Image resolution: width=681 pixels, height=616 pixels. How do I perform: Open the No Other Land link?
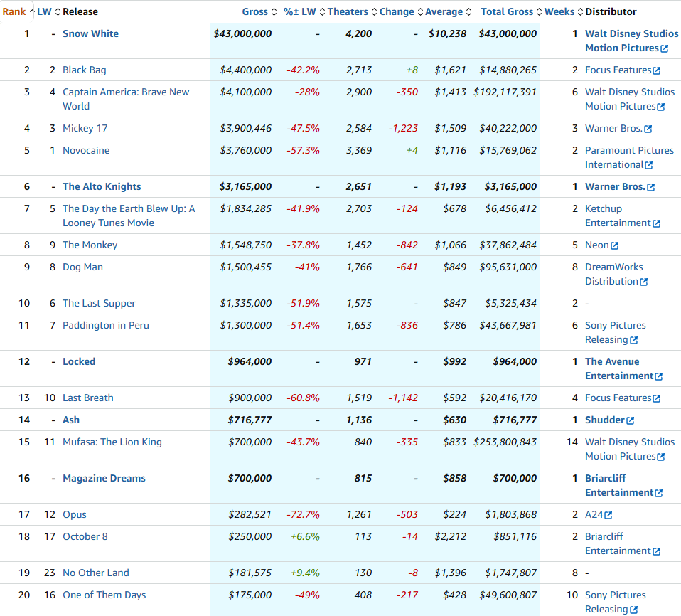(96, 573)
